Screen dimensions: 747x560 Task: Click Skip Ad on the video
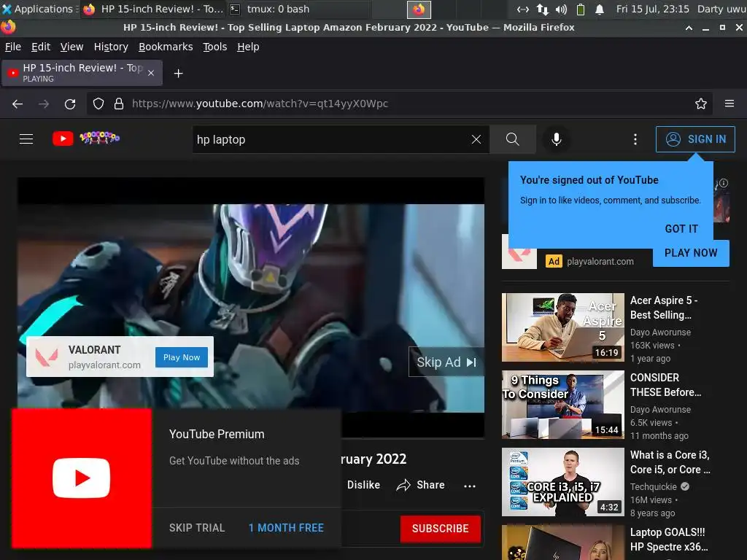point(446,362)
